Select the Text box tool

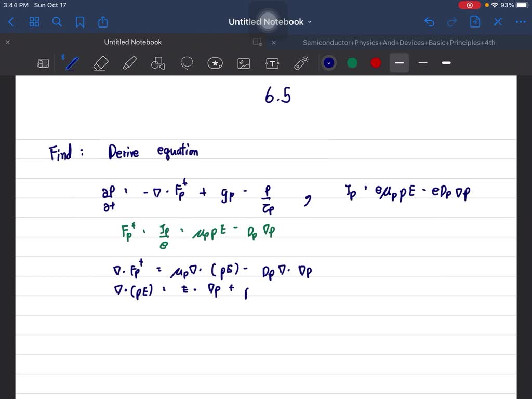coord(272,63)
